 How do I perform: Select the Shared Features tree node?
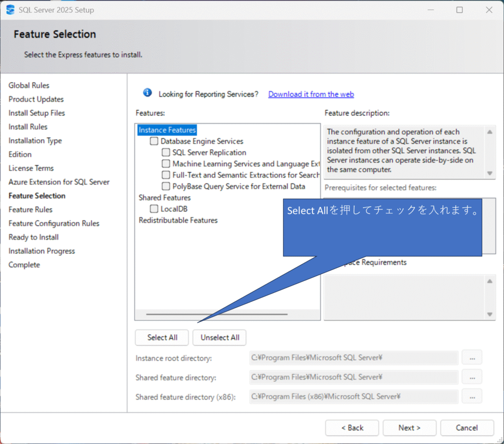tap(164, 197)
